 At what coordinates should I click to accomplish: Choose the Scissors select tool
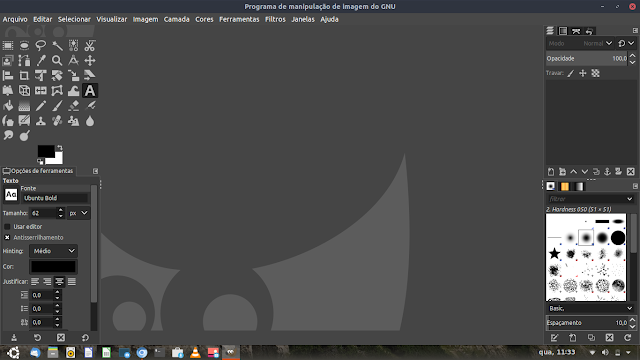click(x=90, y=46)
